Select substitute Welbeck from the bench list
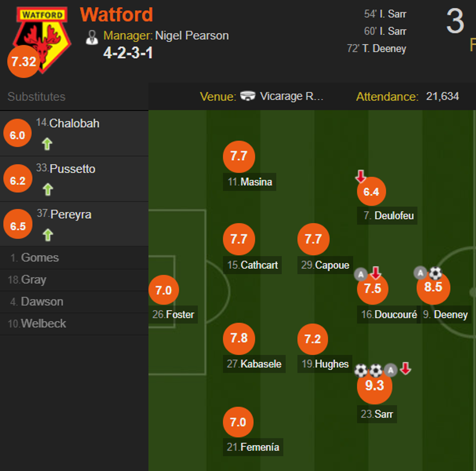This screenshot has width=476, height=471. point(43,324)
